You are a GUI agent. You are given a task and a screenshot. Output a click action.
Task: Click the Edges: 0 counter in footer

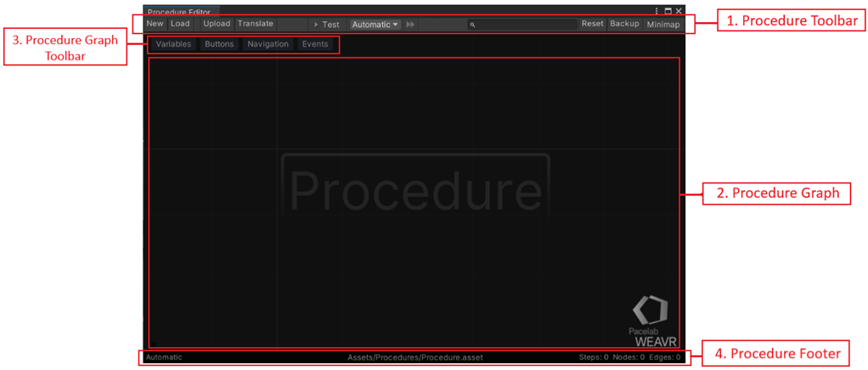pyautogui.click(x=665, y=357)
